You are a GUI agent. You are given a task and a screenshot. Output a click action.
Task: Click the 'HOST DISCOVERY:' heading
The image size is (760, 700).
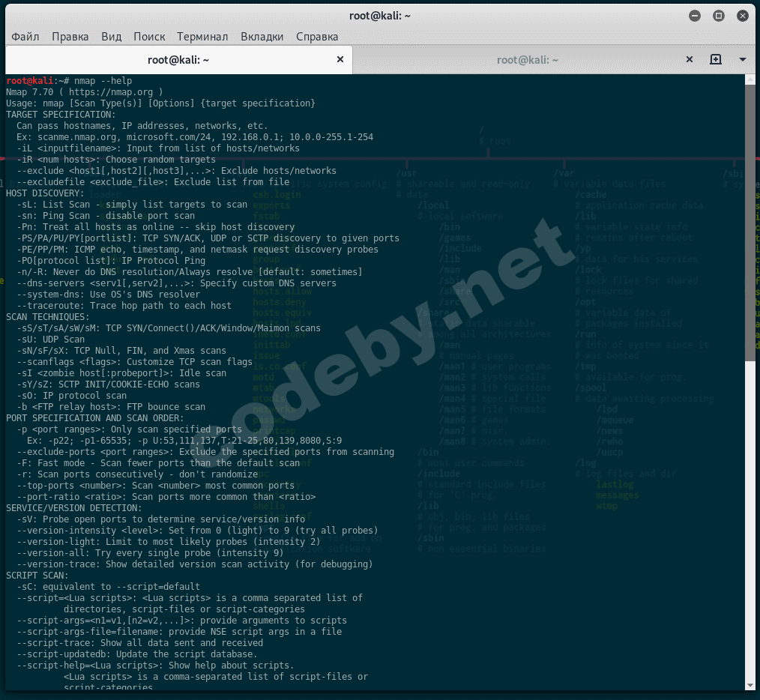(x=45, y=193)
